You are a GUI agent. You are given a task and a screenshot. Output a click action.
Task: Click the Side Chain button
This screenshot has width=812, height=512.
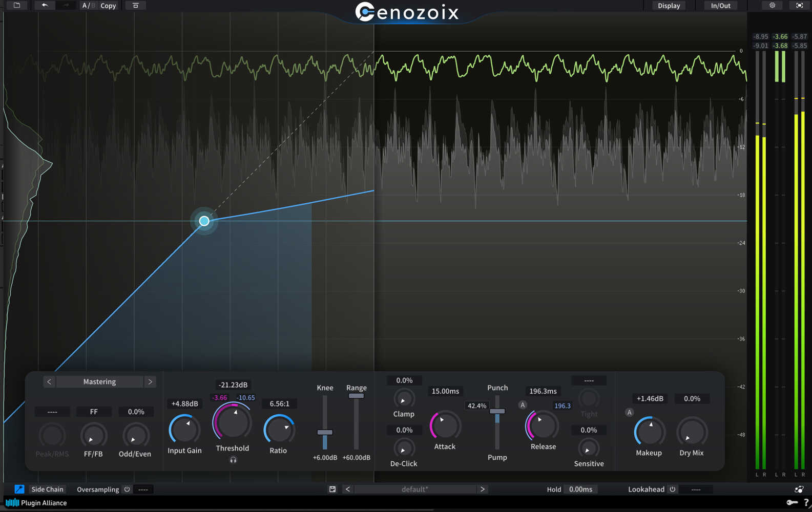coord(47,489)
